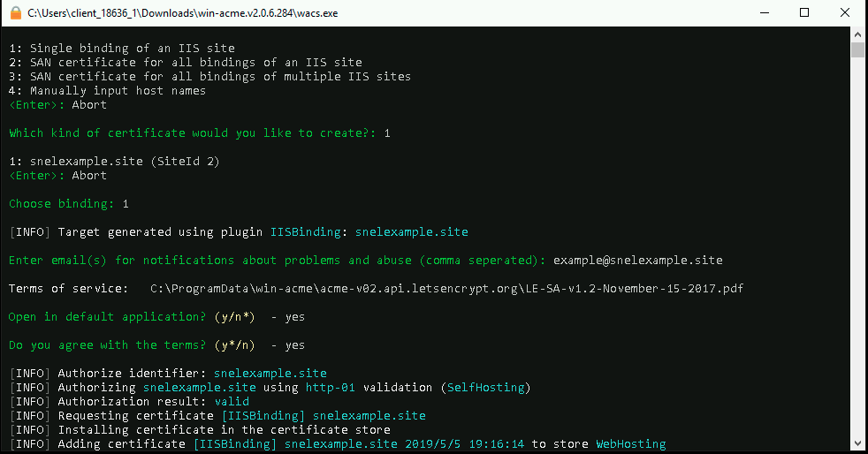Screen dimensions: 868x454
Task: Click the email 'example@snelexample.site'
Action: pos(637,261)
